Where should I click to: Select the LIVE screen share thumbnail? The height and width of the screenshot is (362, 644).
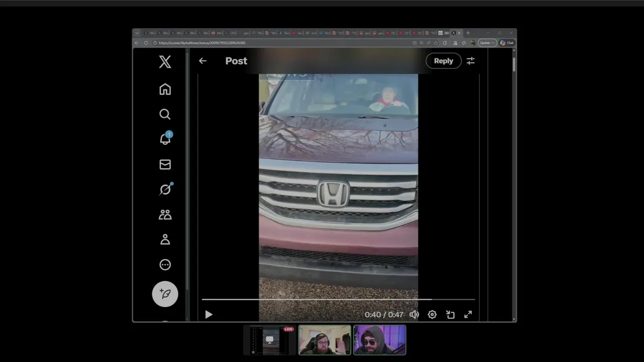click(270, 340)
